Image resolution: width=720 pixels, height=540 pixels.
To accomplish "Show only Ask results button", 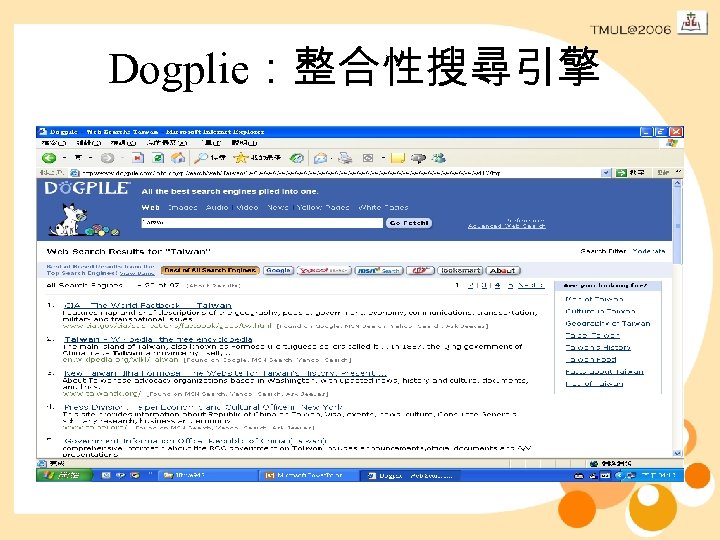I will [x=420, y=270].
